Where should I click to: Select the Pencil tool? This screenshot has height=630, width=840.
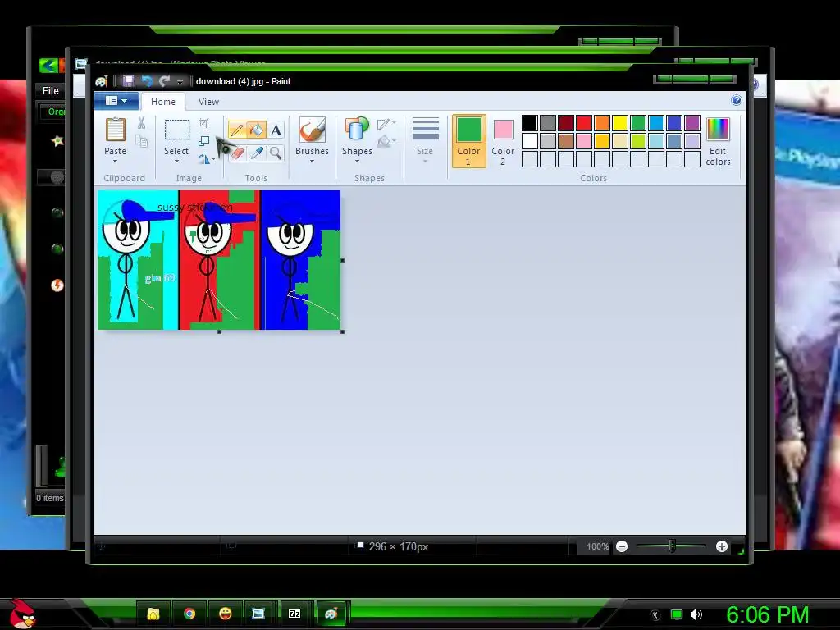pyautogui.click(x=237, y=130)
